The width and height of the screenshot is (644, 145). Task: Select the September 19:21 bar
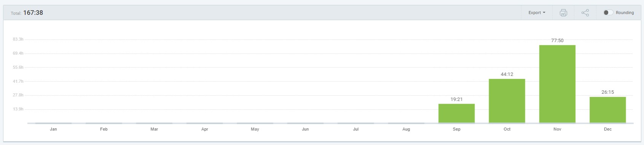[456, 113]
